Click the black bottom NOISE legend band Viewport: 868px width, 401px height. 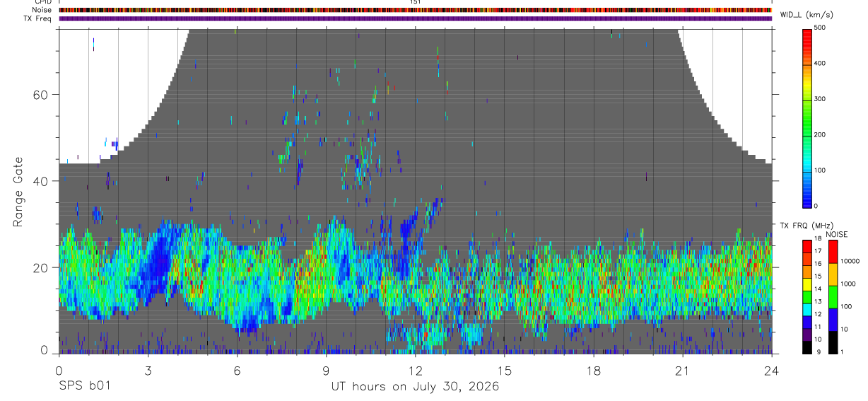[832, 342]
